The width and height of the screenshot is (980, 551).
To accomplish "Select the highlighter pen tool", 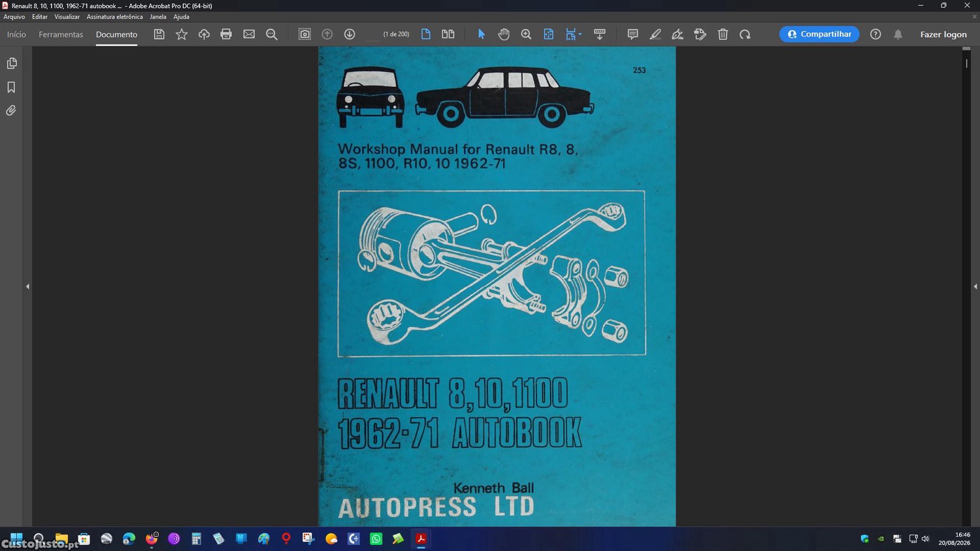I will click(655, 34).
